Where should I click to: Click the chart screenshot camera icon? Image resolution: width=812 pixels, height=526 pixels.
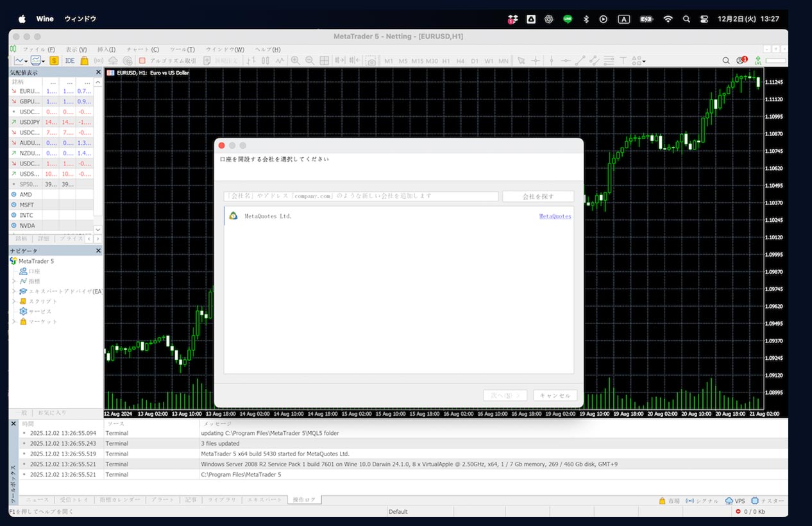pyautogui.click(x=371, y=61)
